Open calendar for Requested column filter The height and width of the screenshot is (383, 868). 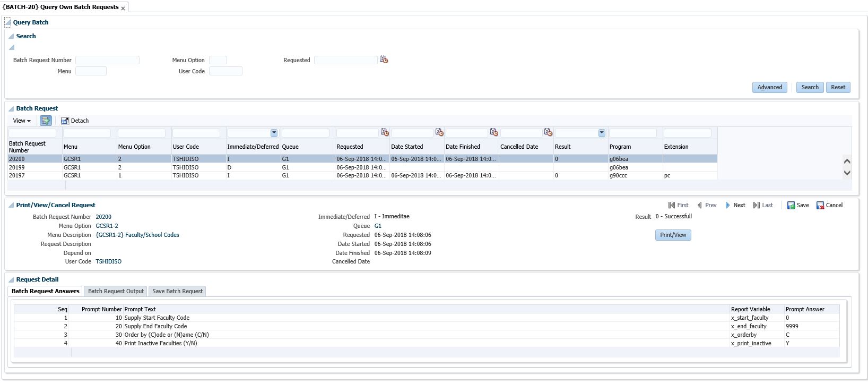click(385, 132)
